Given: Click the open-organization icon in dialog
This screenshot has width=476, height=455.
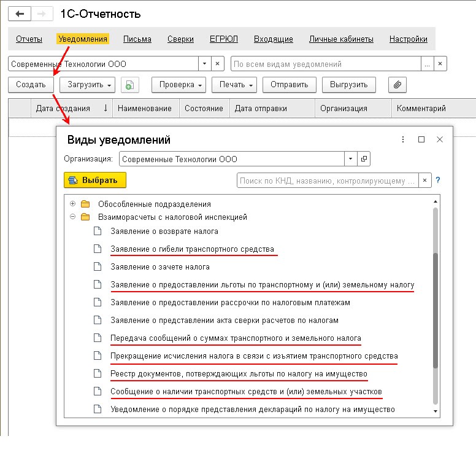Looking at the screenshot, I should click(364, 159).
